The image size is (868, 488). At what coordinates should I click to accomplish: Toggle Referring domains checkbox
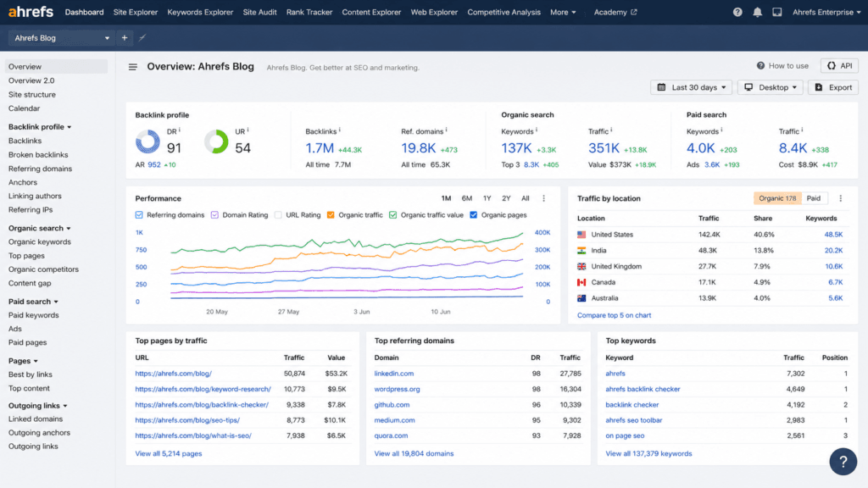click(x=139, y=214)
